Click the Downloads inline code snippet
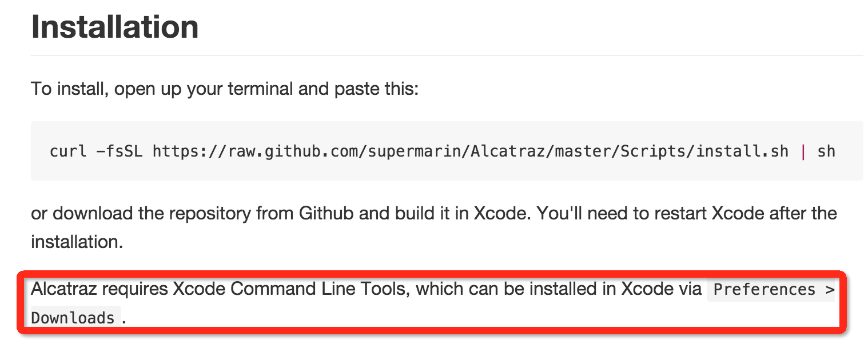This screenshot has width=868, height=352. click(x=73, y=318)
